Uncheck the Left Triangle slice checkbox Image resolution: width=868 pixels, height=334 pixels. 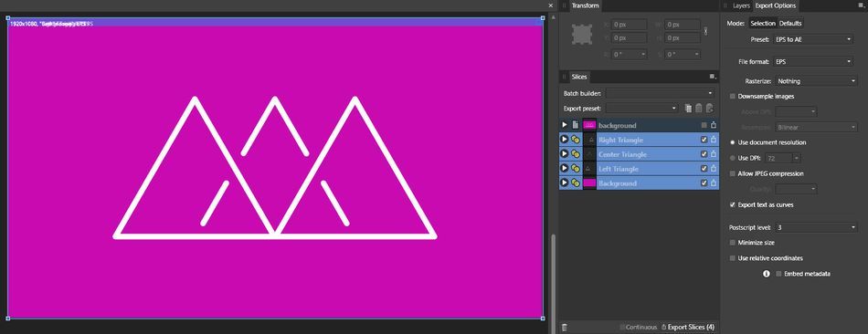[704, 169]
